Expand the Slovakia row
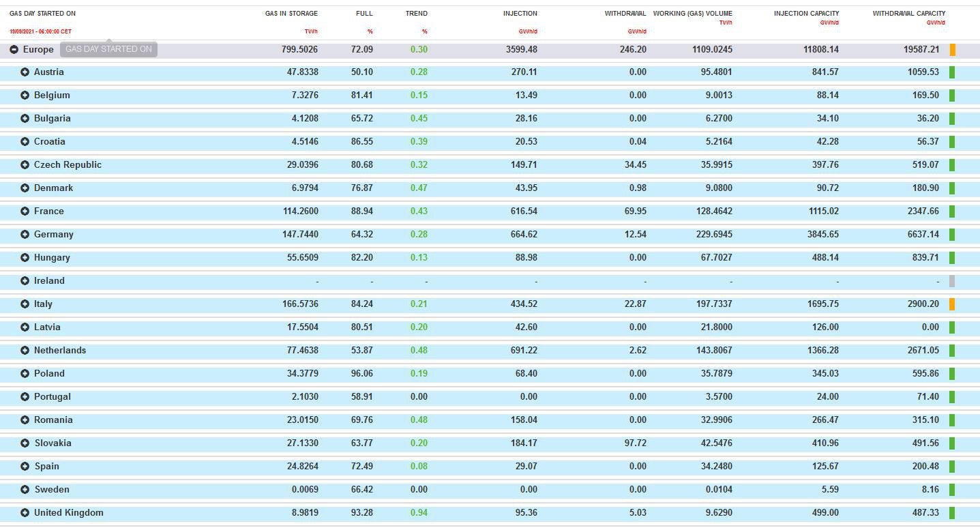This screenshot has width=980, height=528. tap(25, 443)
